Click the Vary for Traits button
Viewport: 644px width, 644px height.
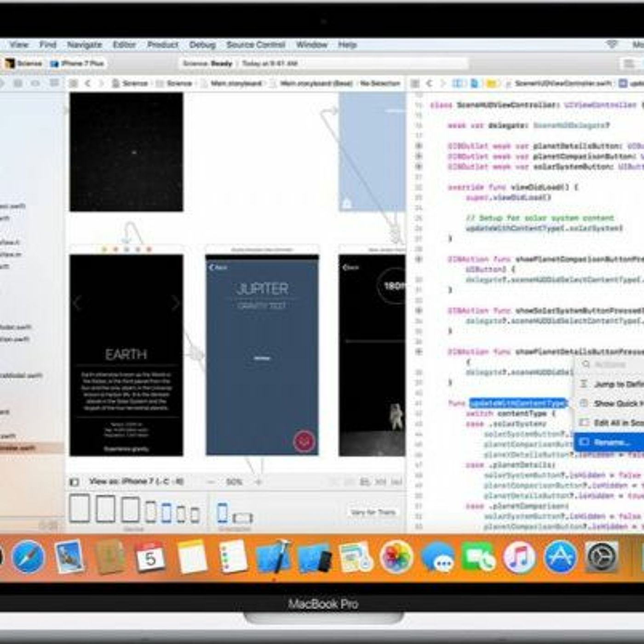point(373,512)
